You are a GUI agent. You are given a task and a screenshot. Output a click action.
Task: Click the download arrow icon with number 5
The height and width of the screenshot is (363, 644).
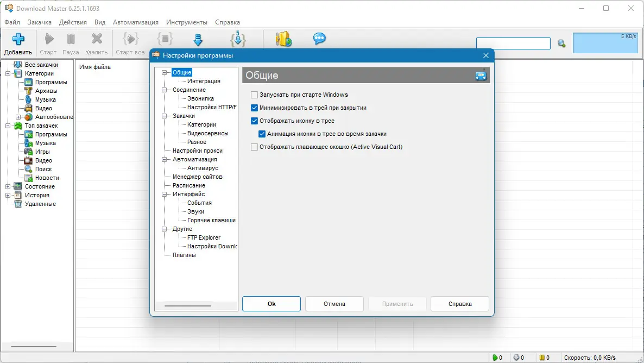click(x=238, y=39)
